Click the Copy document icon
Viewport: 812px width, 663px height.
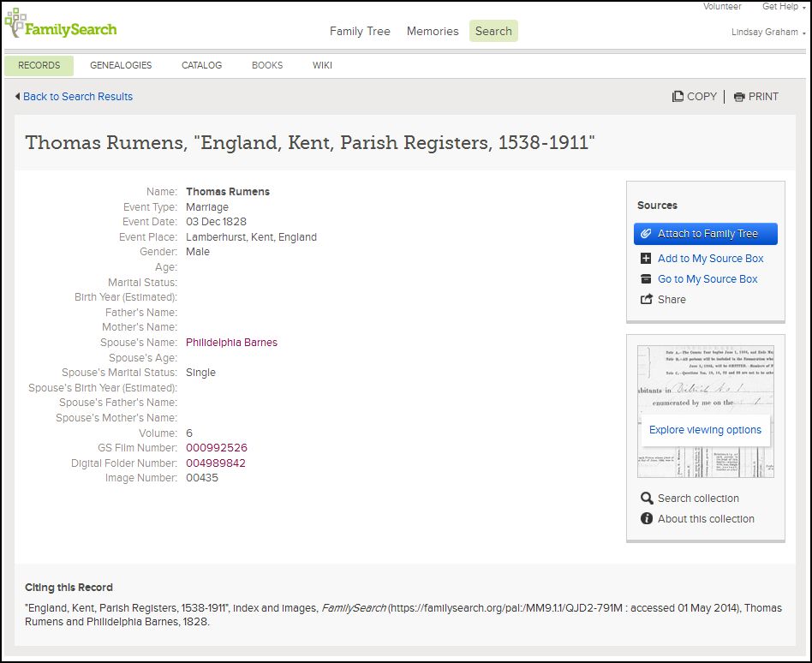click(678, 96)
